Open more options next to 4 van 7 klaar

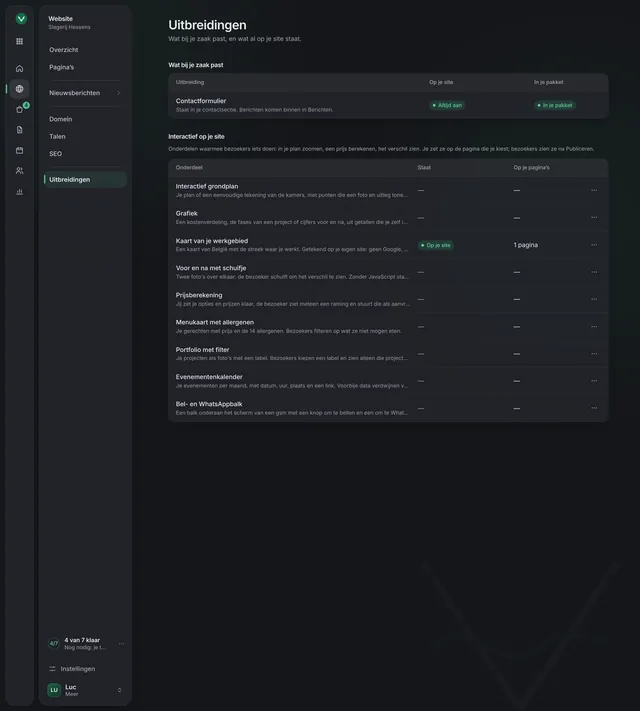pyautogui.click(x=121, y=643)
